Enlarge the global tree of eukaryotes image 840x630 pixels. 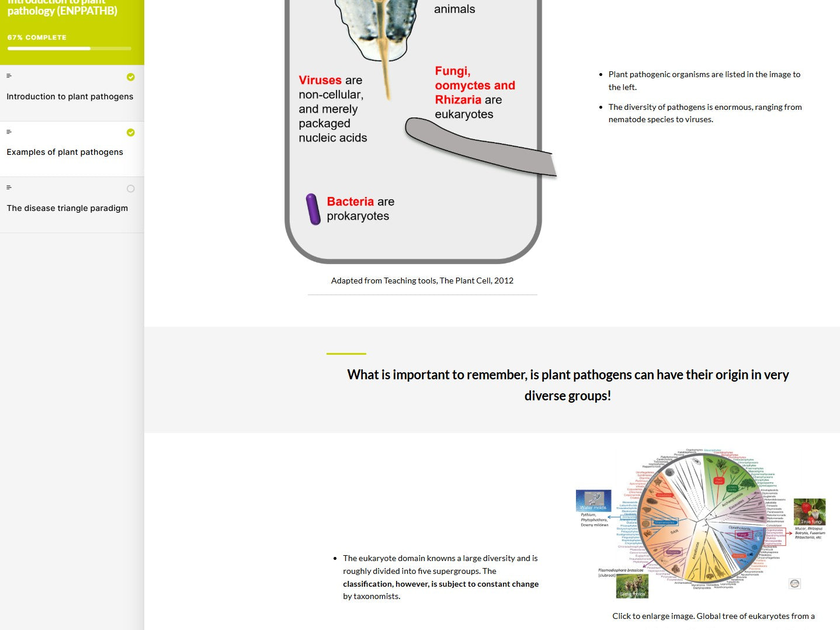[701, 520]
